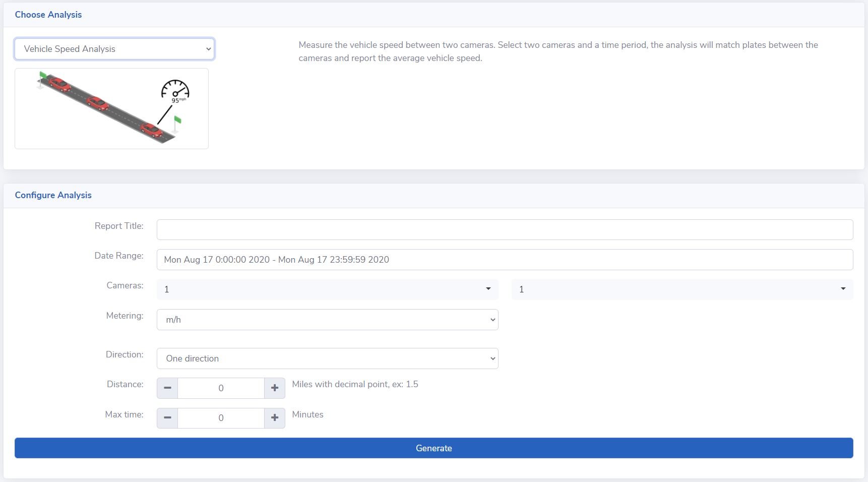Viewport: 868px width, 482px height.
Task: Decrease Max time with minus button
Action: click(x=167, y=418)
